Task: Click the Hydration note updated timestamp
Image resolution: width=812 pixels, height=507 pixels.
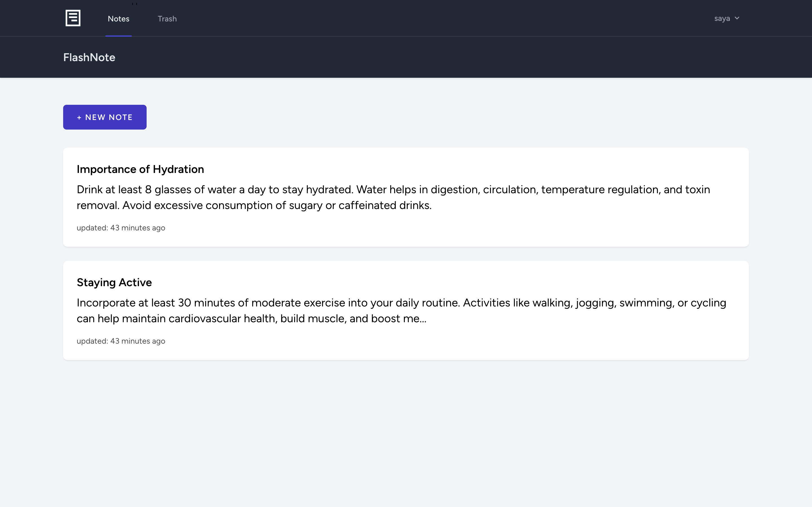Action: point(121,228)
